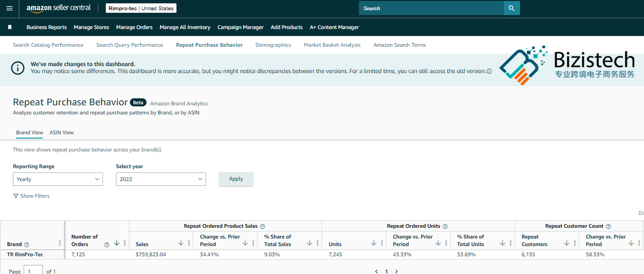Click the 58.33% change value
The image size is (644, 274).
[595, 254]
